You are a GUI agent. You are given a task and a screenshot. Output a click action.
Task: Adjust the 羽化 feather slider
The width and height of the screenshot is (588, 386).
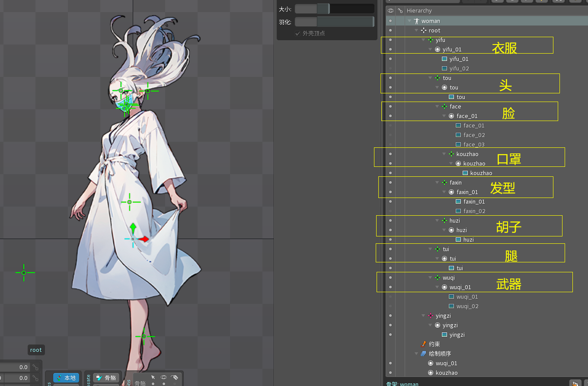click(x=334, y=22)
